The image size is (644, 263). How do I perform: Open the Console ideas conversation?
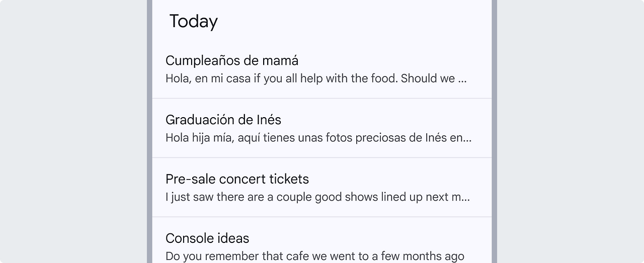[x=207, y=238]
